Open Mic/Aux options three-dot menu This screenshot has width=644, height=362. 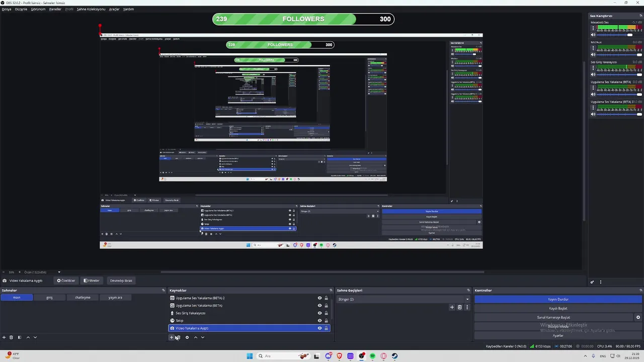(x=593, y=48)
